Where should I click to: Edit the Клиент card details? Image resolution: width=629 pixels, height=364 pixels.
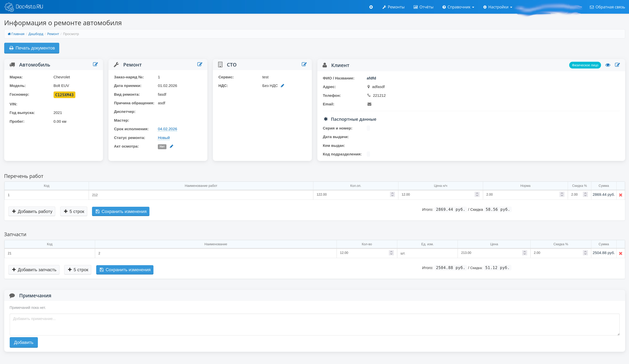point(617,65)
